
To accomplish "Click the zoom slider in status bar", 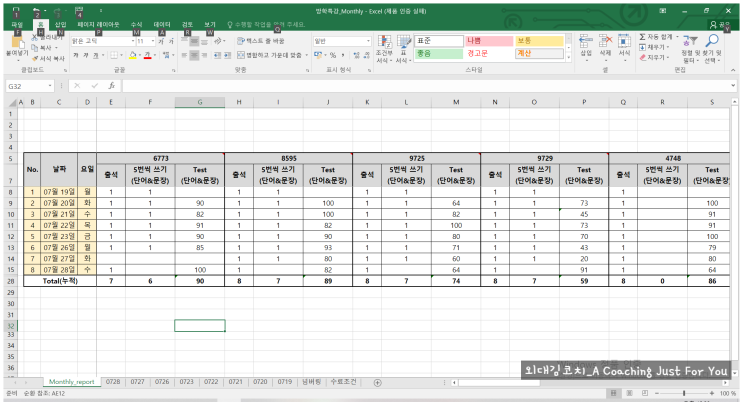I will pos(684,393).
